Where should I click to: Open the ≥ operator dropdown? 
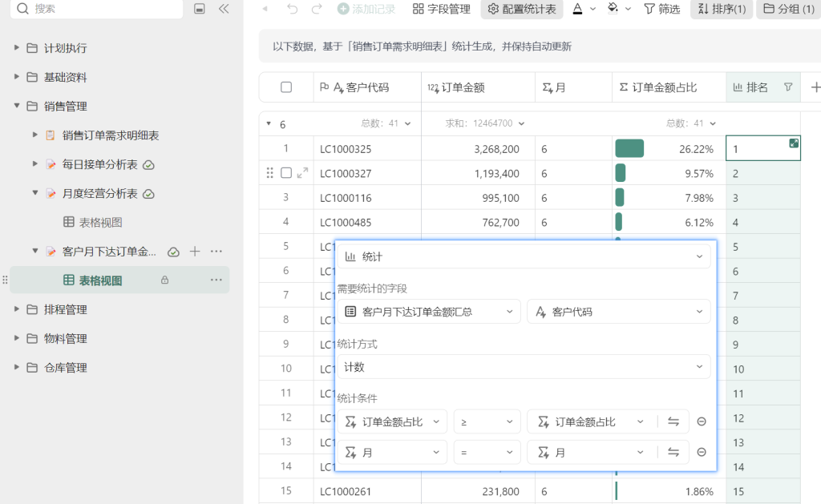[x=487, y=421]
